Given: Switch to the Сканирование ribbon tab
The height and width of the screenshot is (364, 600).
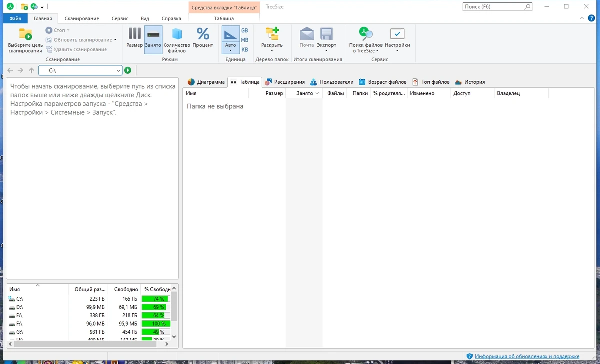Looking at the screenshot, I should pos(82,18).
